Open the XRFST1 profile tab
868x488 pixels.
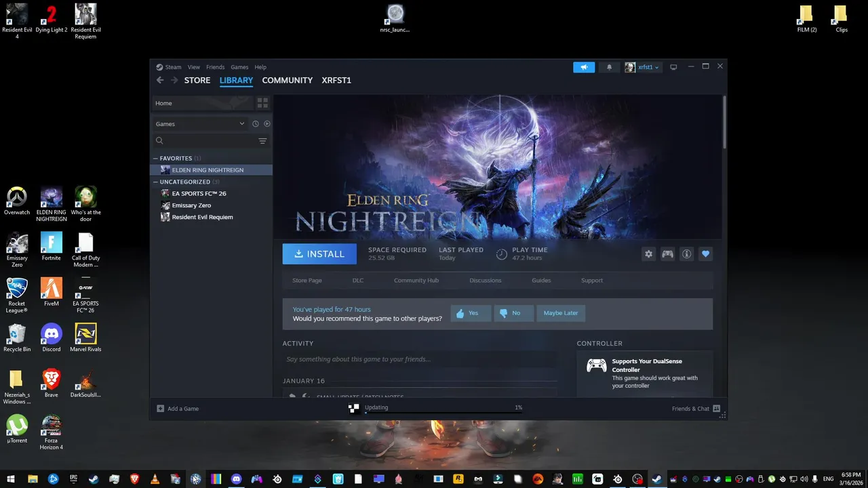tap(336, 80)
